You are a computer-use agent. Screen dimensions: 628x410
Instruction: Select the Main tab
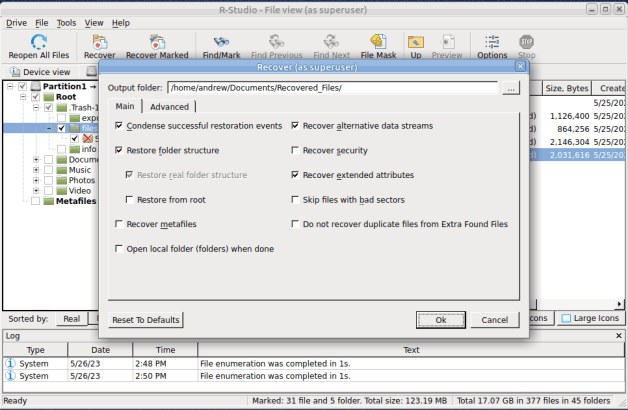click(x=125, y=106)
